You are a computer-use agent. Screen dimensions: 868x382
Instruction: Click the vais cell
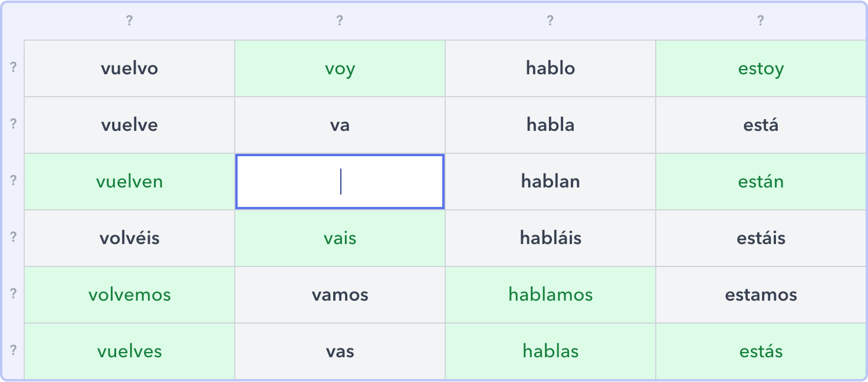(340, 238)
